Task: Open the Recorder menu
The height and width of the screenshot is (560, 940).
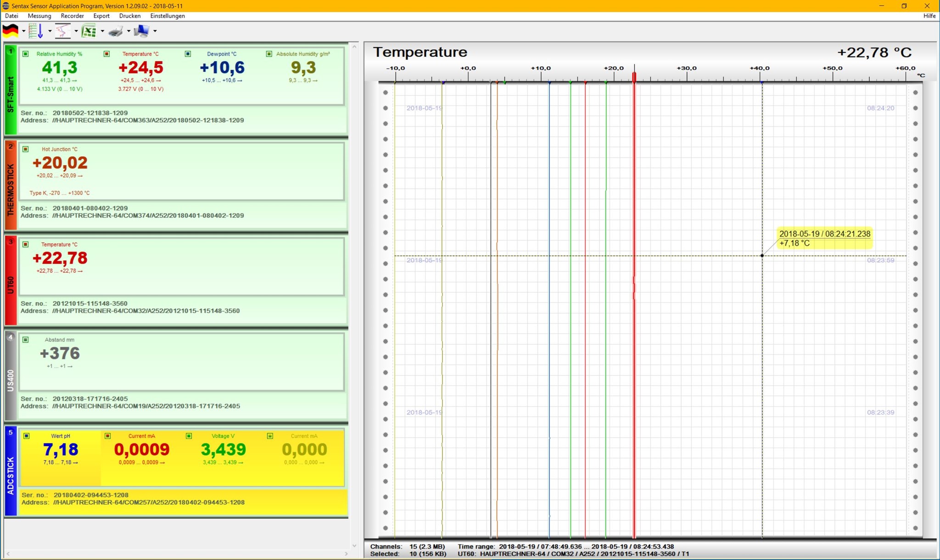Action: (x=73, y=16)
